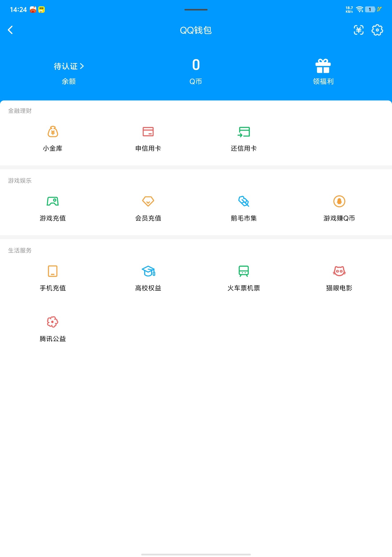Open 手机充值 phone icon
This screenshot has height=557, width=392.
click(x=53, y=271)
